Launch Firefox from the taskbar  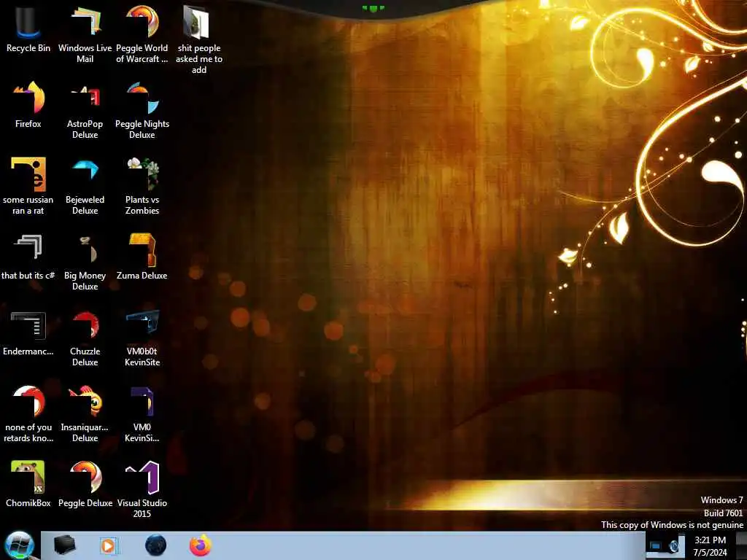tap(201, 545)
